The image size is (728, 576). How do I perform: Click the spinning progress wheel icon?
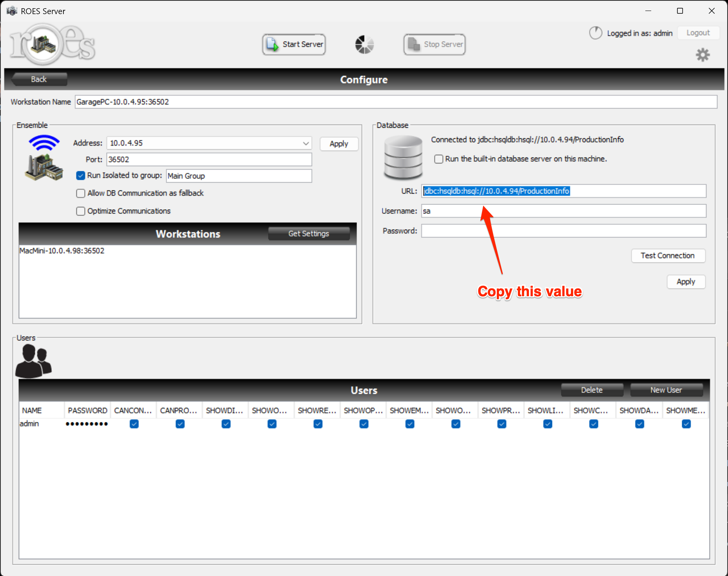click(364, 44)
